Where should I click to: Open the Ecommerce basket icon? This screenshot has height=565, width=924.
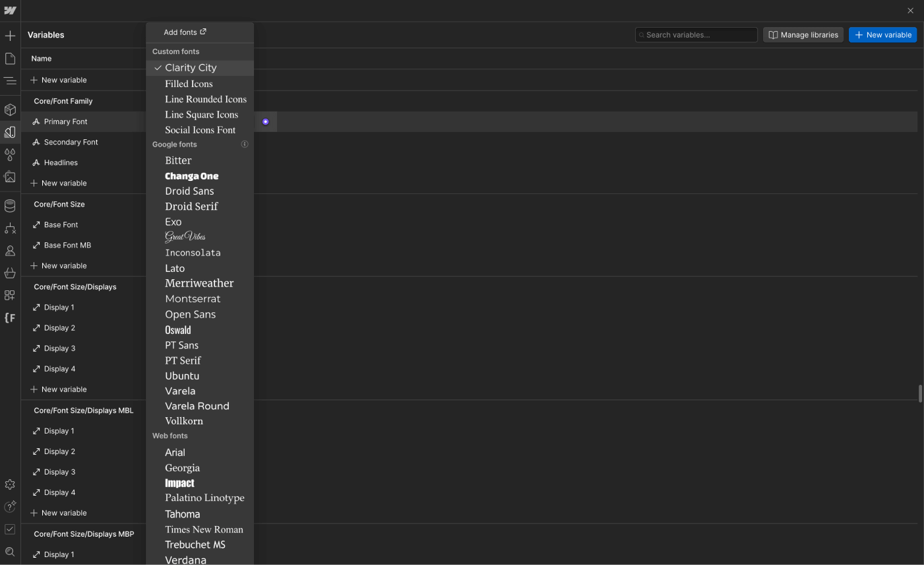tap(10, 273)
